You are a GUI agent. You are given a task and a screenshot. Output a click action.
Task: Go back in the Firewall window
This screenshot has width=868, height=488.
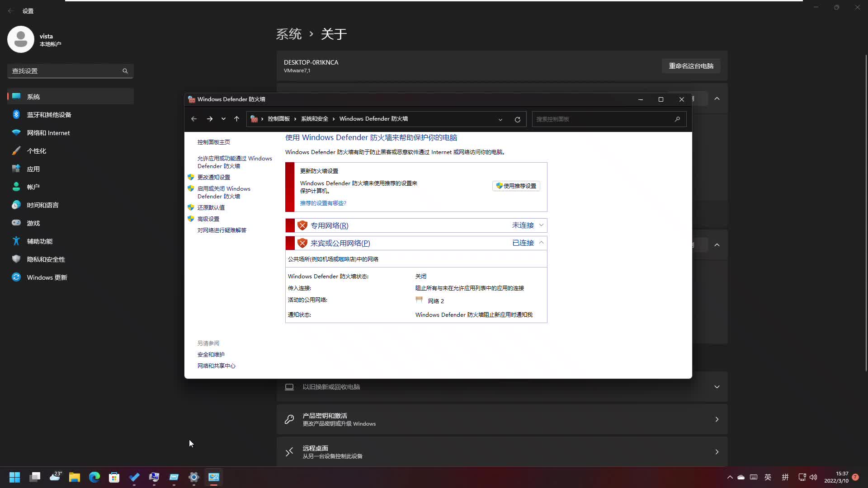coord(194,119)
